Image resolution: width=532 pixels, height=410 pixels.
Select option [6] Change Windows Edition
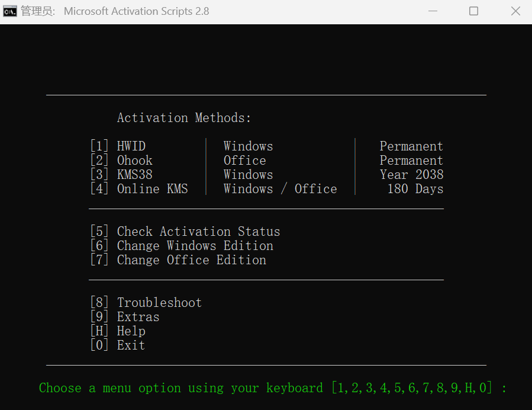point(181,245)
